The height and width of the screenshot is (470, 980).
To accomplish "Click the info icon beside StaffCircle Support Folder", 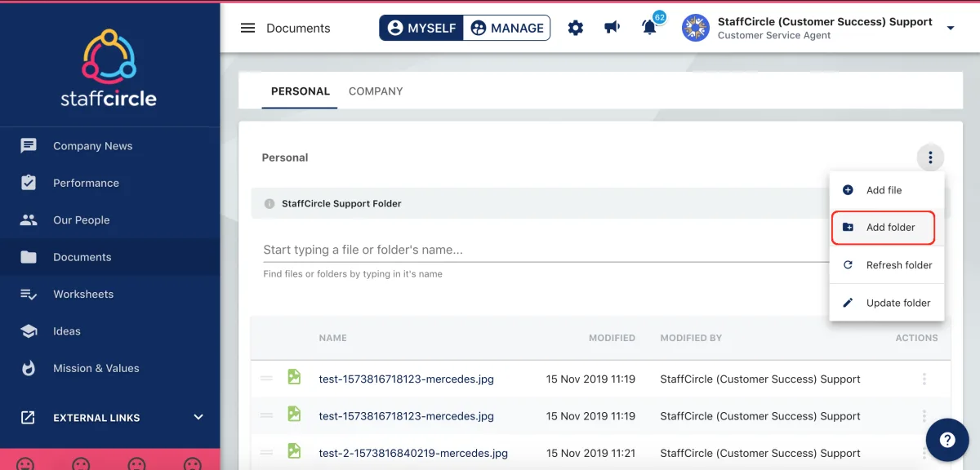I will [x=269, y=204].
